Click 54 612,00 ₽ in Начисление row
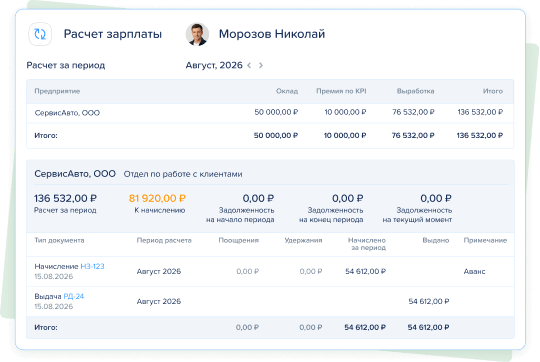This screenshot has width=540, height=362. [x=365, y=271]
